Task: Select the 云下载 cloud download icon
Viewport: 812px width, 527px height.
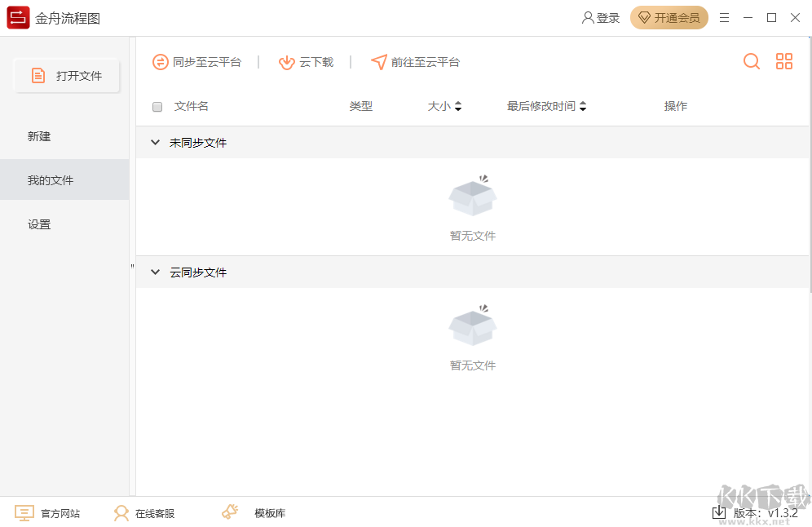Action: [287, 61]
